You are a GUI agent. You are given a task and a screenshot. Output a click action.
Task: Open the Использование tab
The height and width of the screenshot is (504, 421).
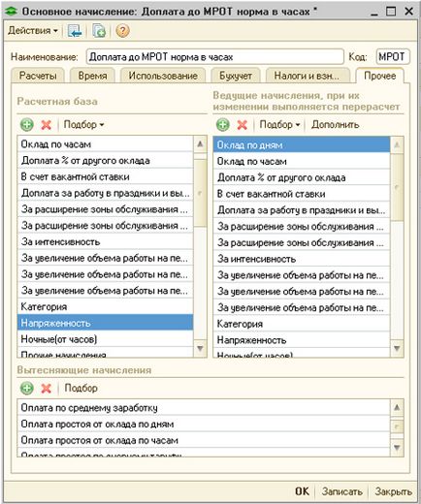point(163,76)
